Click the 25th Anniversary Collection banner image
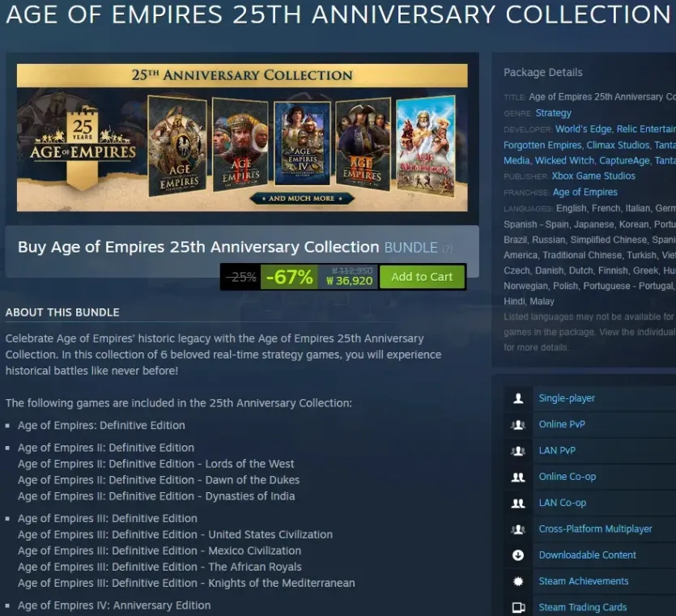 pos(242,138)
